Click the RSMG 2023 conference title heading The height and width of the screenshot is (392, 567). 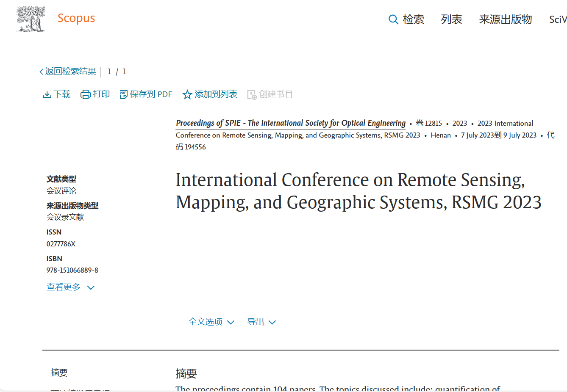pos(358,191)
